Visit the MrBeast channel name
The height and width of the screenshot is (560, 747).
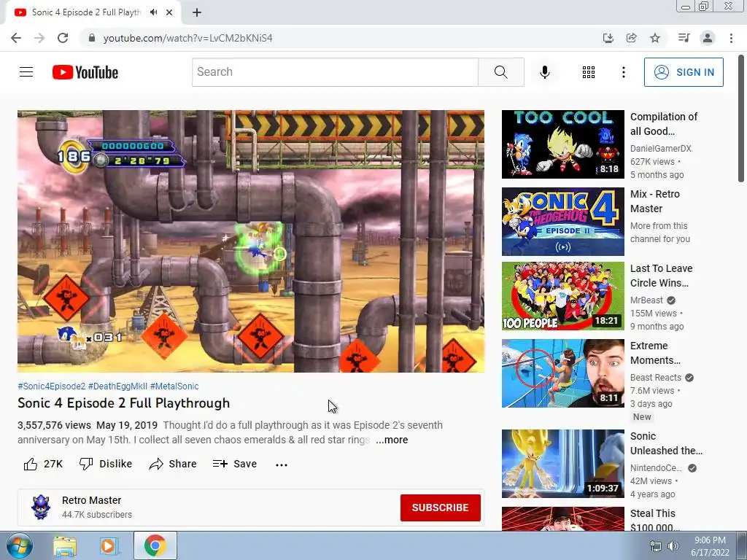[x=646, y=300]
